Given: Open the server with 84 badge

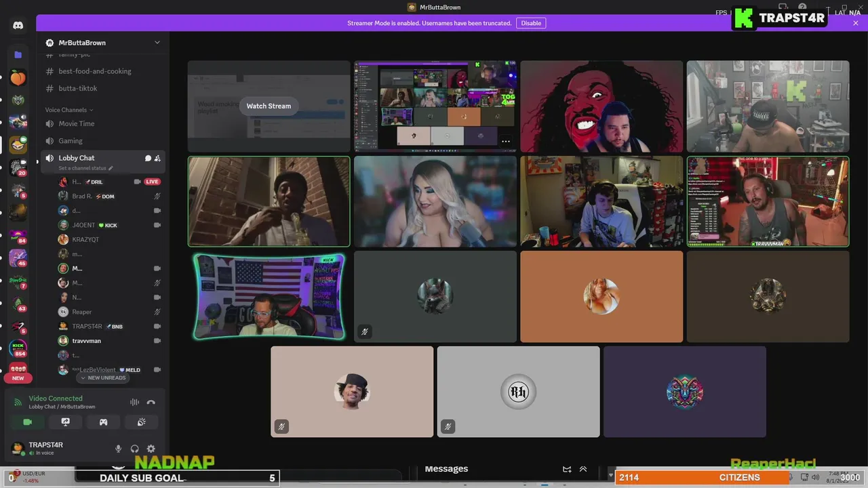Looking at the screenshot, I should [x=18, y=236].
